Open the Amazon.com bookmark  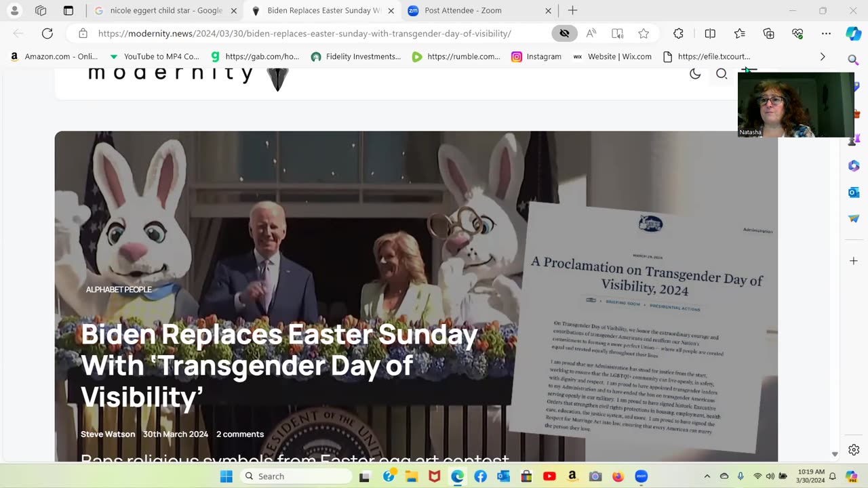(54, 57)
